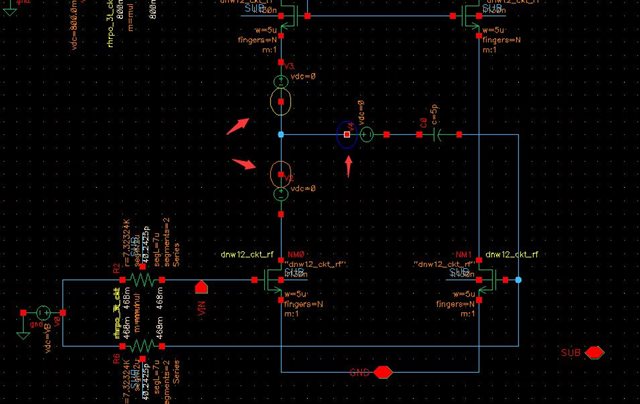Select the top-left PMOS transistor symbol
Image resolution: width=640 pixels, height=404 pixels.
pos(291,16)
